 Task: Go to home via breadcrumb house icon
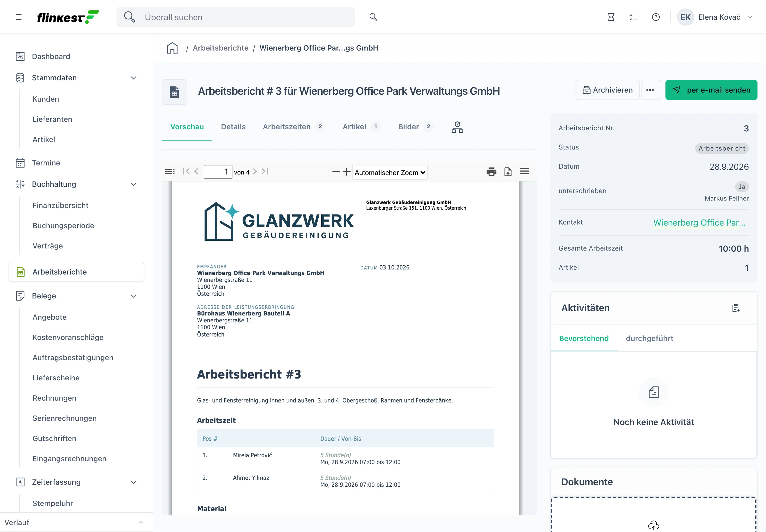(172, 48)
